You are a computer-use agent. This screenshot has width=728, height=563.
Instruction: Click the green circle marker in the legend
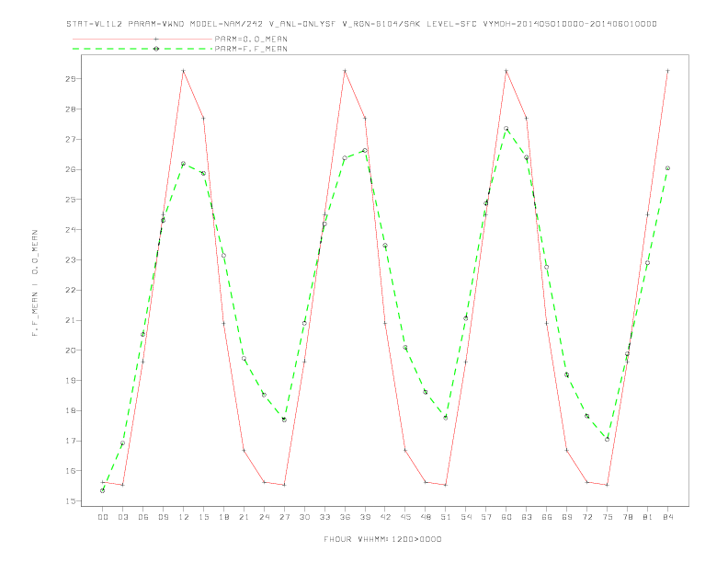coord(156,49)
